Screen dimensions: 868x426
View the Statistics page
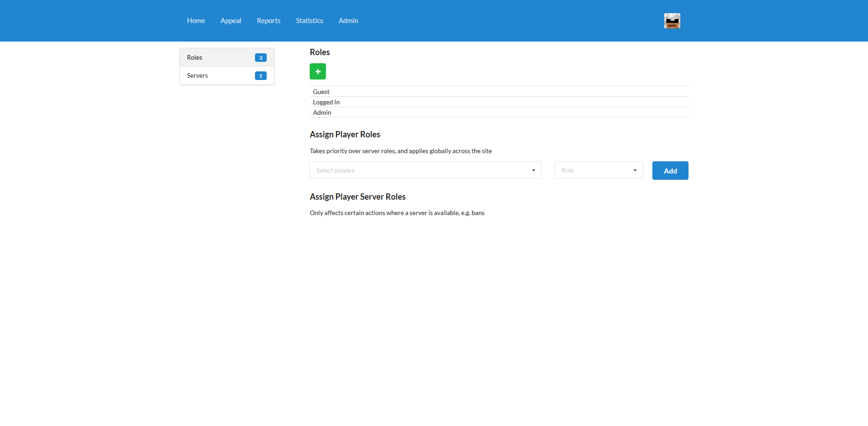click(310, 21)
